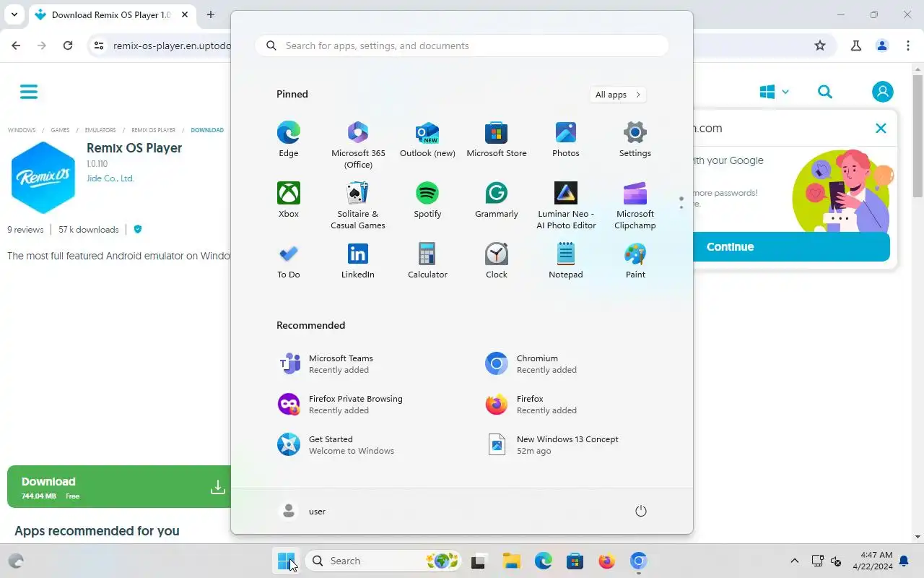Screen dimensions: 924x578
Task: Open New Windows 13 Concept file
Action: pyautogui.click(x=566, y=444)
